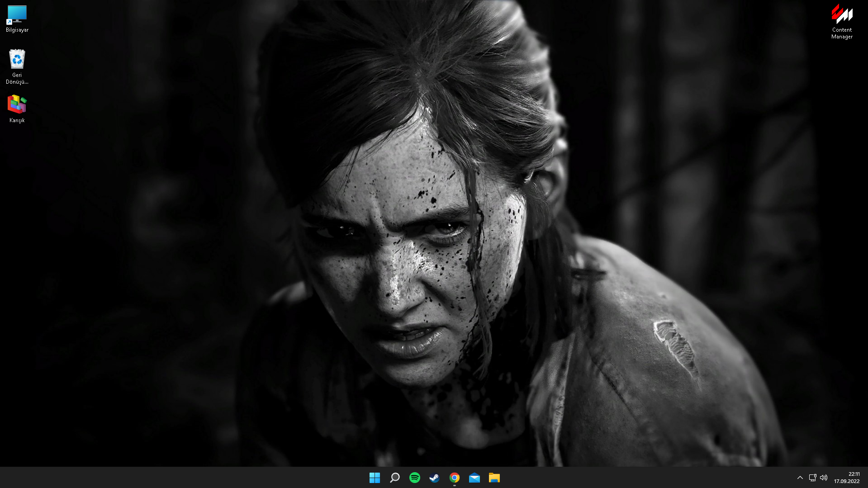Open network status in system tray
The image size is (868, 488).
click(812, 478)
